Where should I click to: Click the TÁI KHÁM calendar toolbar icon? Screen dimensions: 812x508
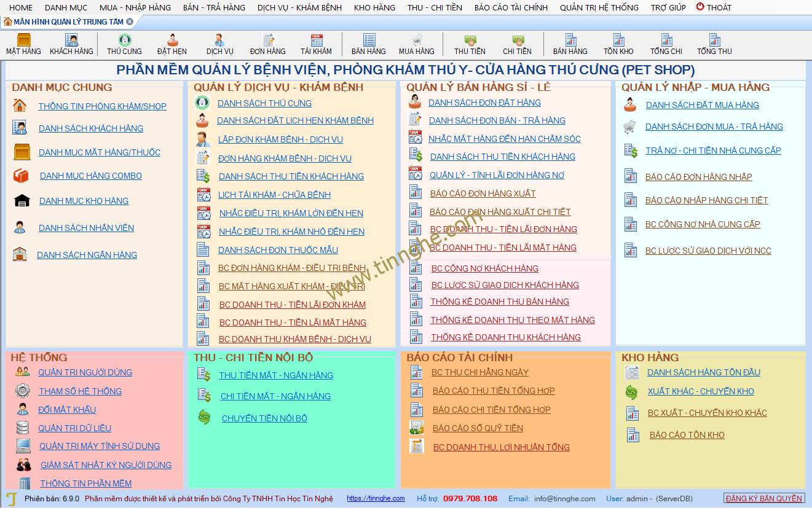click(316, 41)
